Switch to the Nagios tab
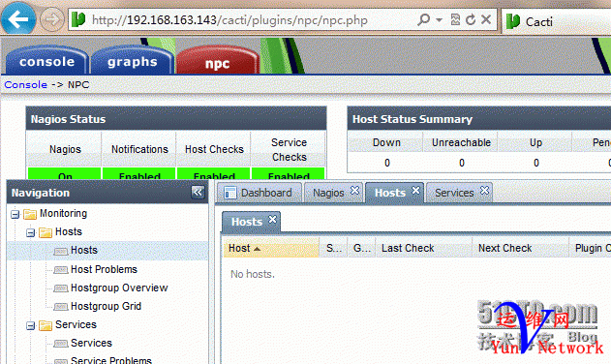 [x=328, y=193]
